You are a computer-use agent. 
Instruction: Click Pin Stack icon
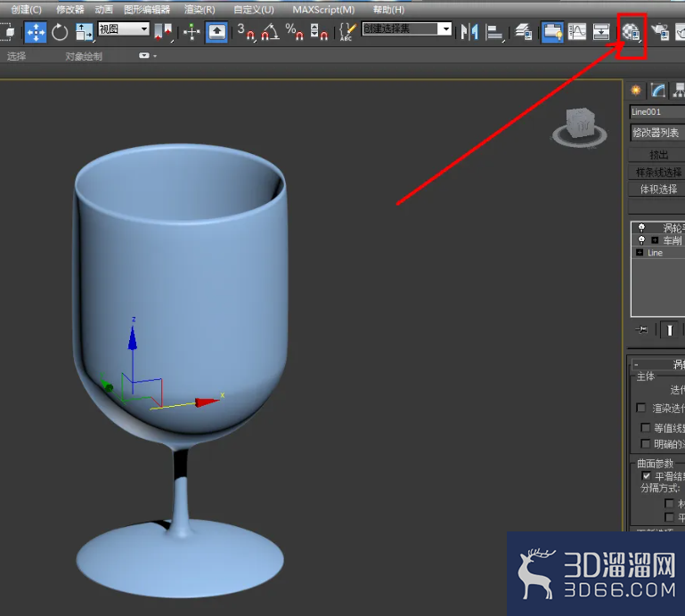click(641, 329)
